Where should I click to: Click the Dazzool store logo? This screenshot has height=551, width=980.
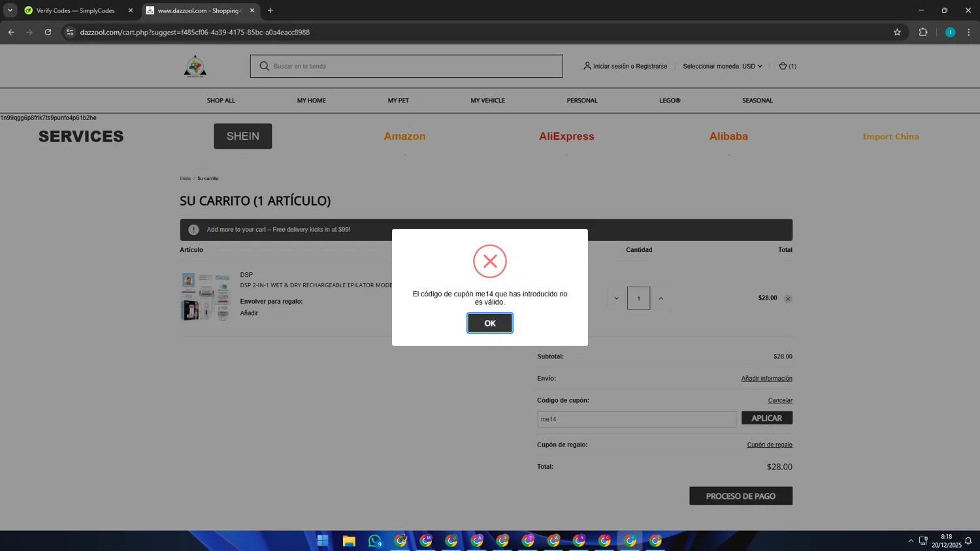click(x=195, y=67)
